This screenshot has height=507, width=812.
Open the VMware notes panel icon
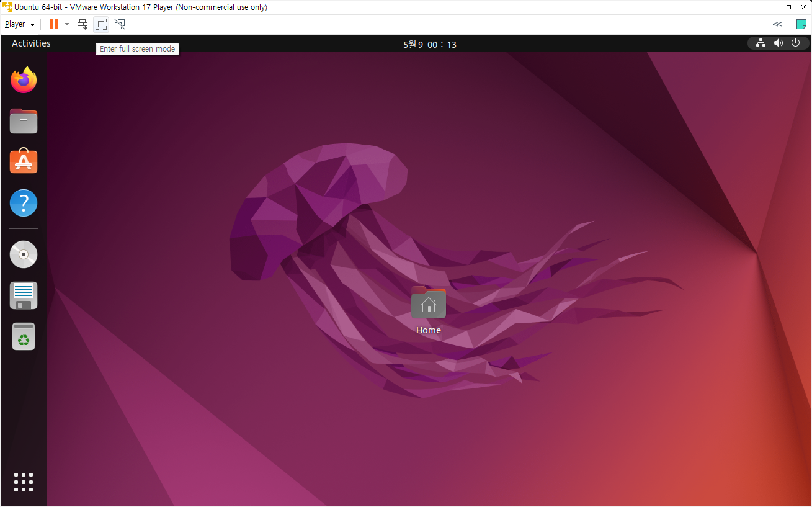point(801,24)
